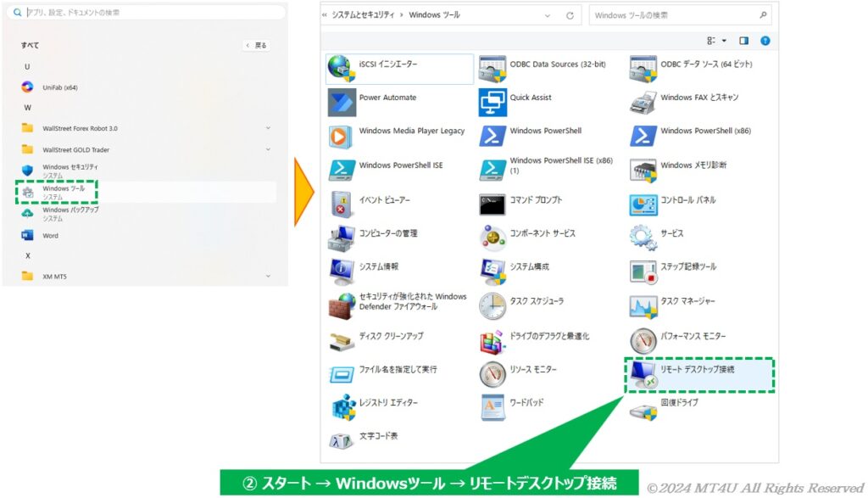Open Windows ツール in Start list
Screen dimensions: 868x498
(146, 193)
